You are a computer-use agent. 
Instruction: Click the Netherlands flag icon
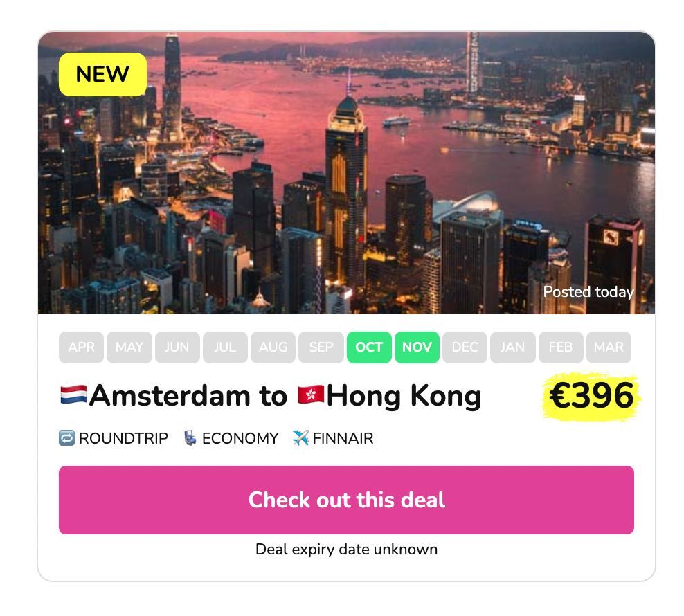[x=73, y=395]
